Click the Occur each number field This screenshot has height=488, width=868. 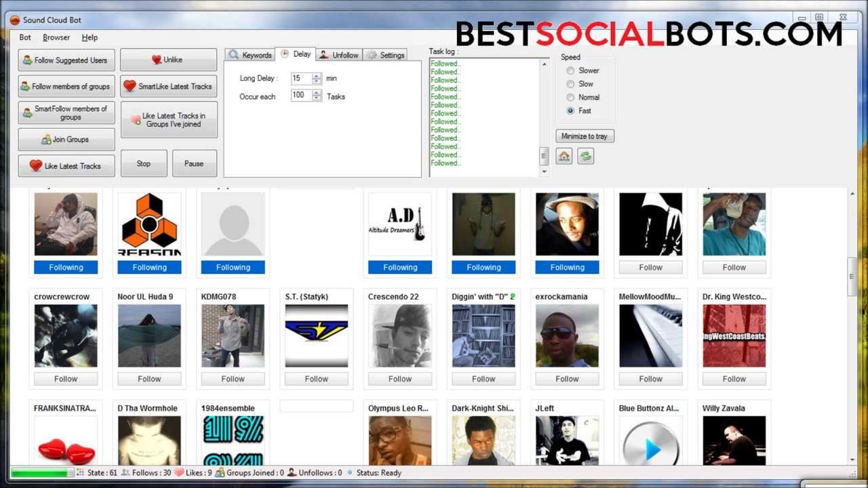tap(301, 96)
